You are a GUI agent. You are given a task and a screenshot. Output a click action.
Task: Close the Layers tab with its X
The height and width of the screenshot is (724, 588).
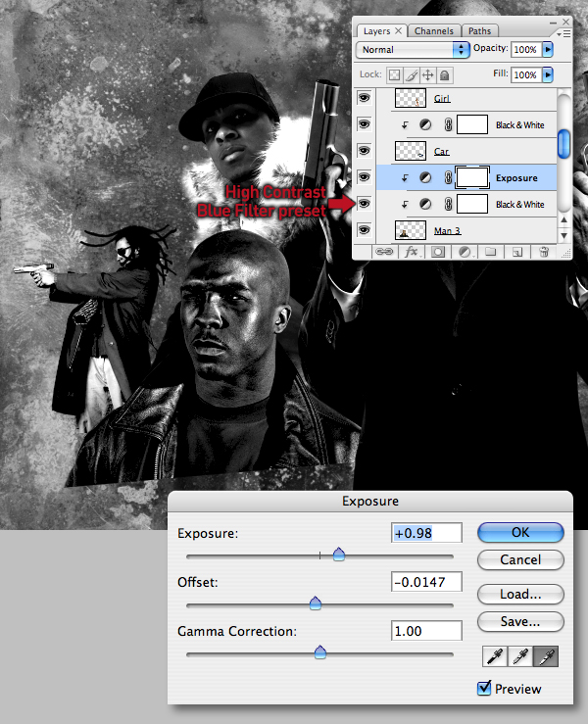pyautogui.click(x=398, y=30)
